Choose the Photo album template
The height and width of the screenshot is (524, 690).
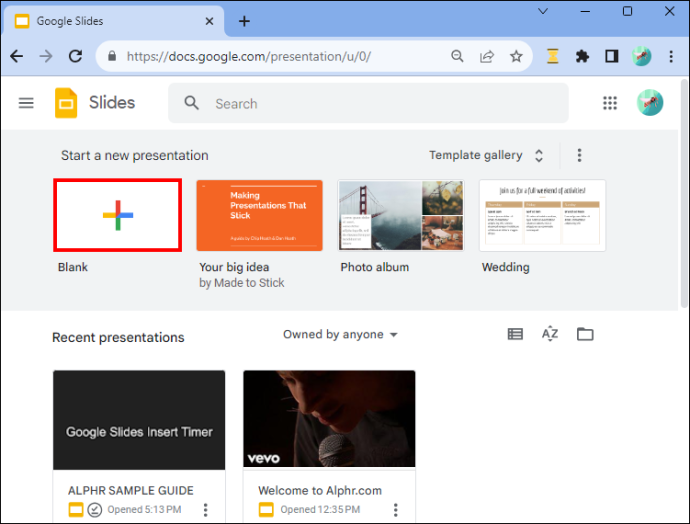coord(401,216)
